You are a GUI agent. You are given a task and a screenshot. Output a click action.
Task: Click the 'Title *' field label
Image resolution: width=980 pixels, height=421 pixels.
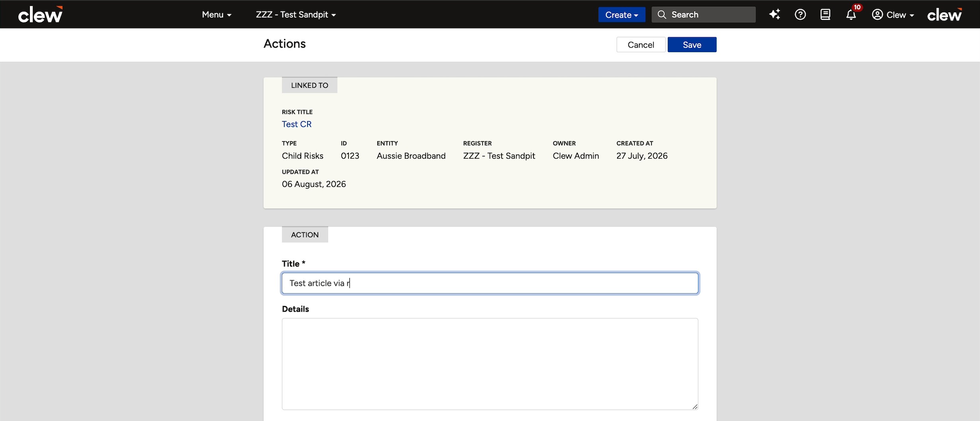pos(293,264)
